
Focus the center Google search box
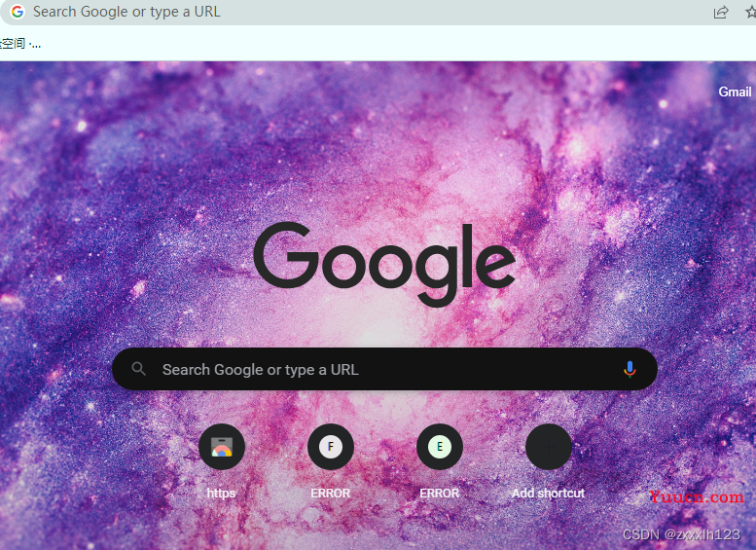click(384, 369)
